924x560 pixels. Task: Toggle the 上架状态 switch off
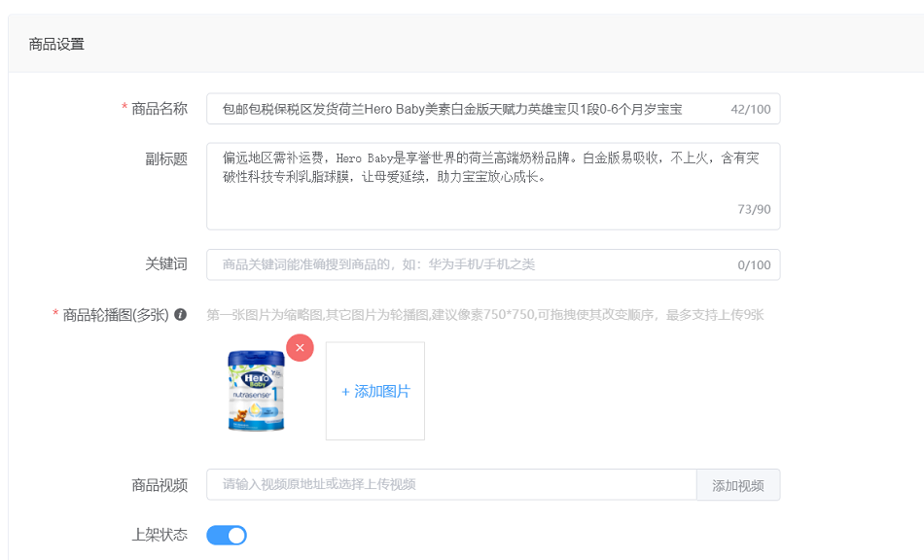[227, 536]
